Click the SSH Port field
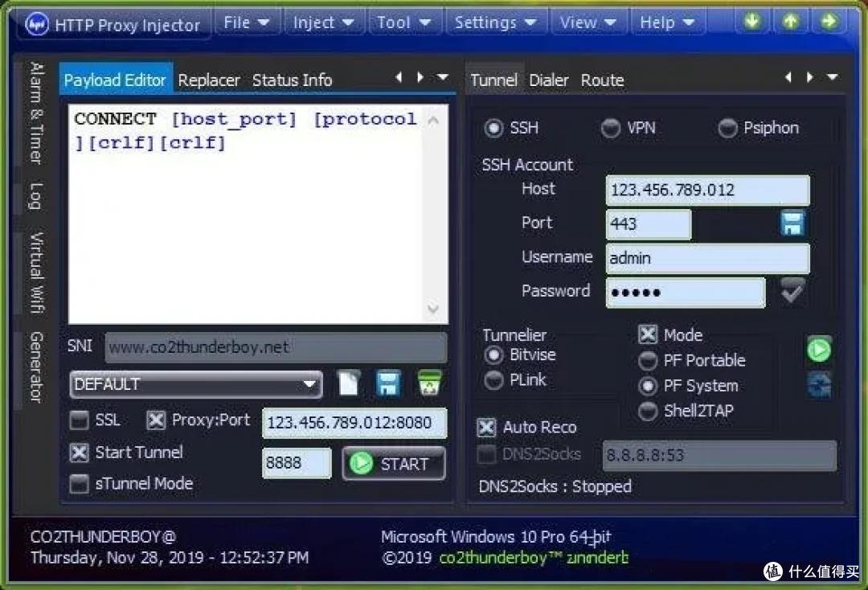This screenshot has width=868, height=590. [649, 223]
